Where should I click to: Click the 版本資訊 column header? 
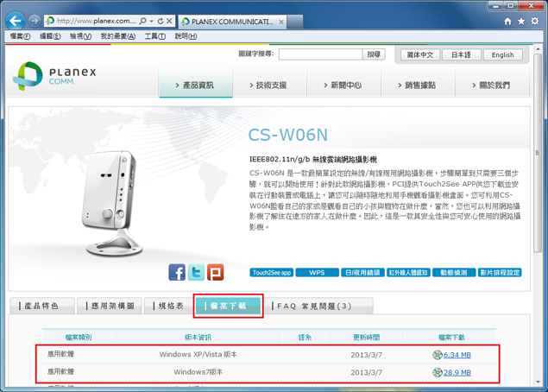pos(198,337)
